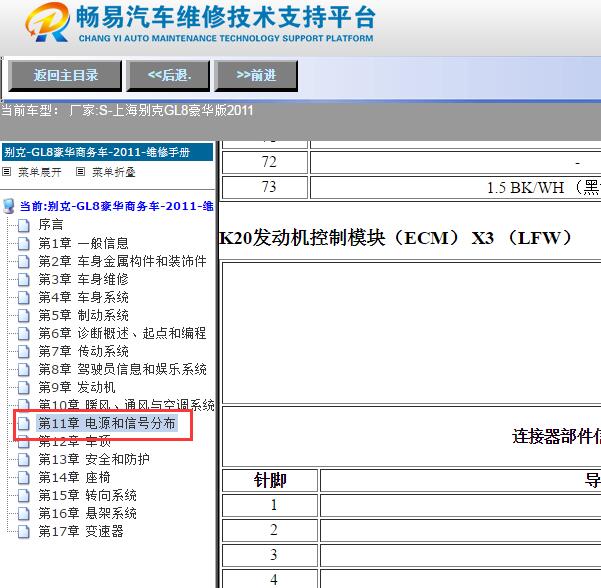This screenshot has height=588, width=601.
Task: Click the 连接器部件信息 header text
Action: pos(556,437)
